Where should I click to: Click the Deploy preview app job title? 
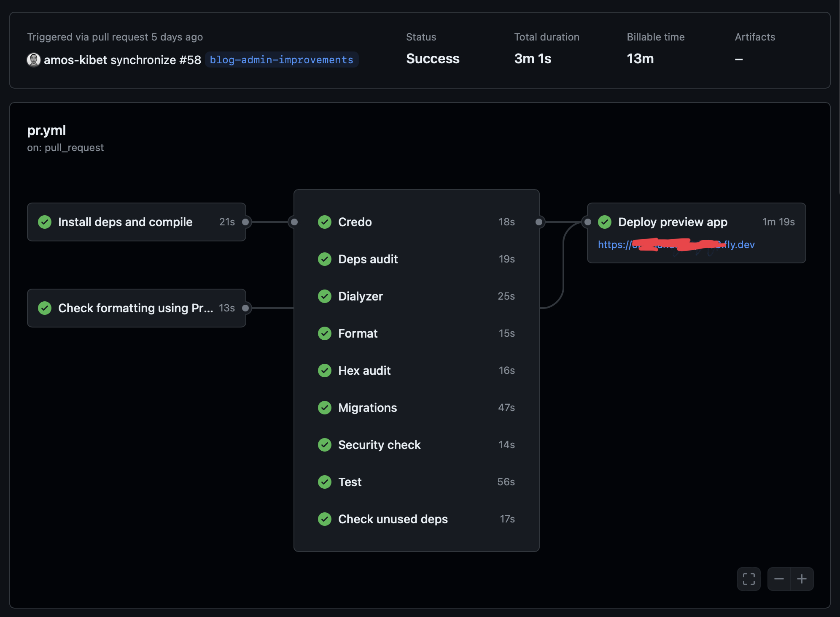(673, 222)
